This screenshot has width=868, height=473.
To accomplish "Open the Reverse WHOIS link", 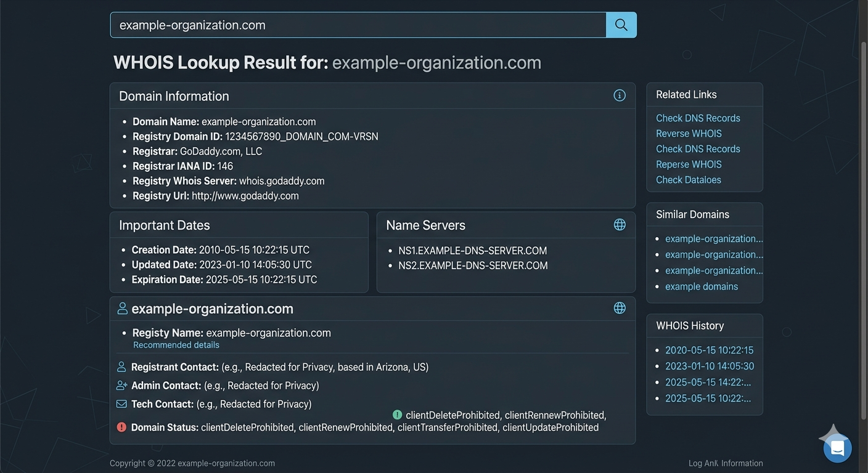I will click(x=689, y=134).
